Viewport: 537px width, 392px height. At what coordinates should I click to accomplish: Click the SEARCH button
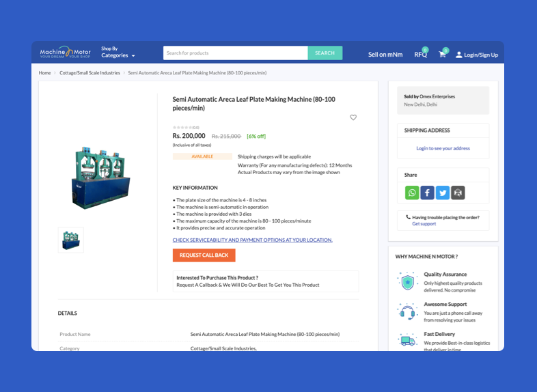(325, 53)
